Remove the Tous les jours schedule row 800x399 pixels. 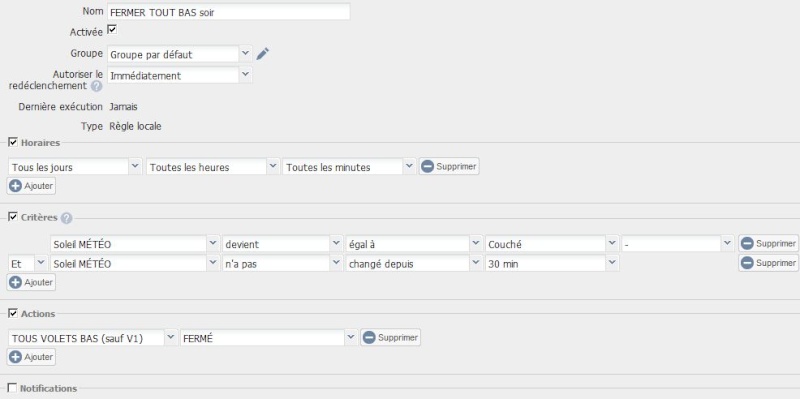coord(449,166)
